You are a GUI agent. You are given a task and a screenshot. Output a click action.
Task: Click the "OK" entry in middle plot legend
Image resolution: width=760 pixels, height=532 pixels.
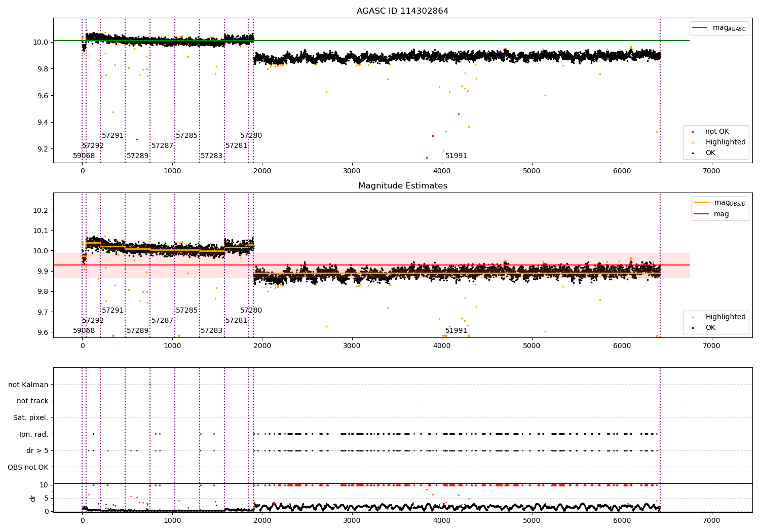coord(704,328)
